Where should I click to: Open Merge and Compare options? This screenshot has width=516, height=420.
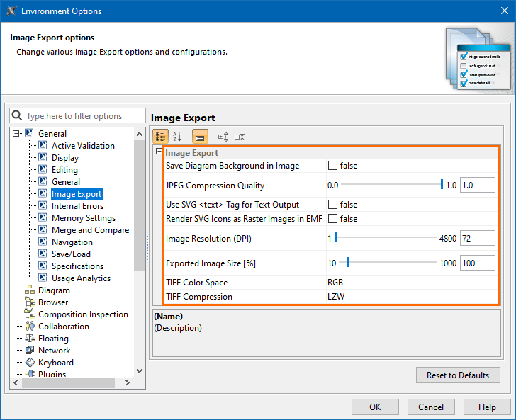pos(90,230)
